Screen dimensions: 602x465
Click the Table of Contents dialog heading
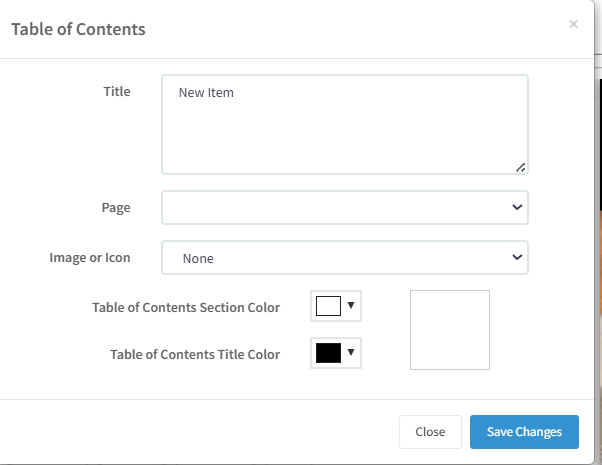[x=78, y=29]
